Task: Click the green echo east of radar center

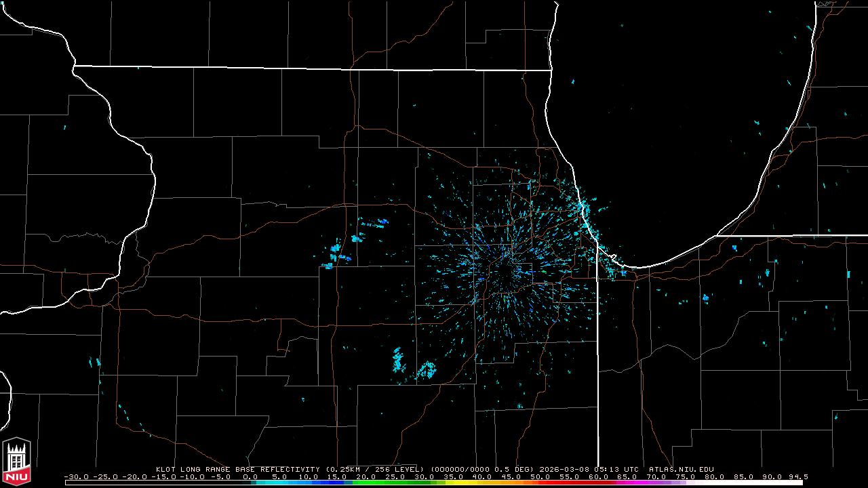Action: (543, 271)
